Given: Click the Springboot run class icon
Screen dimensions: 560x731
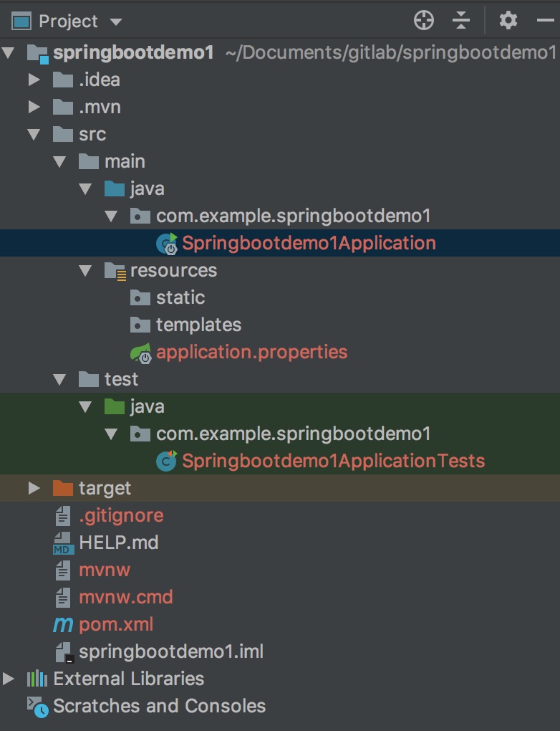Looking at the screenshot, I should pos(167,244).
